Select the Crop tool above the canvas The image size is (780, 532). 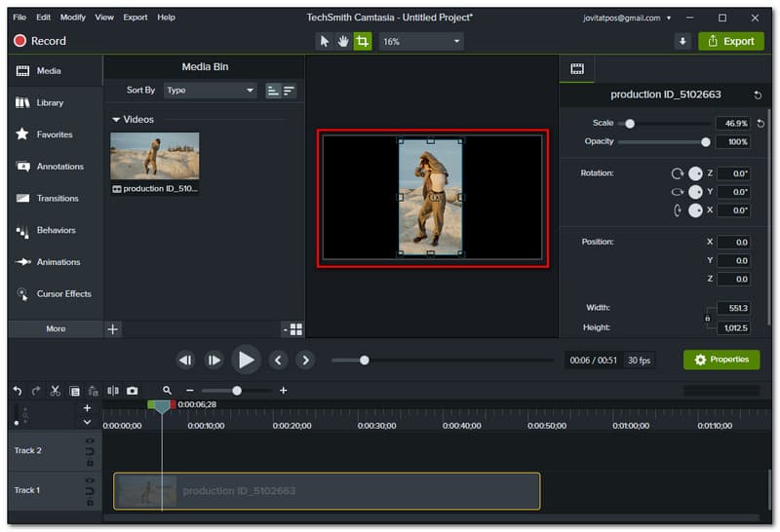363,41
